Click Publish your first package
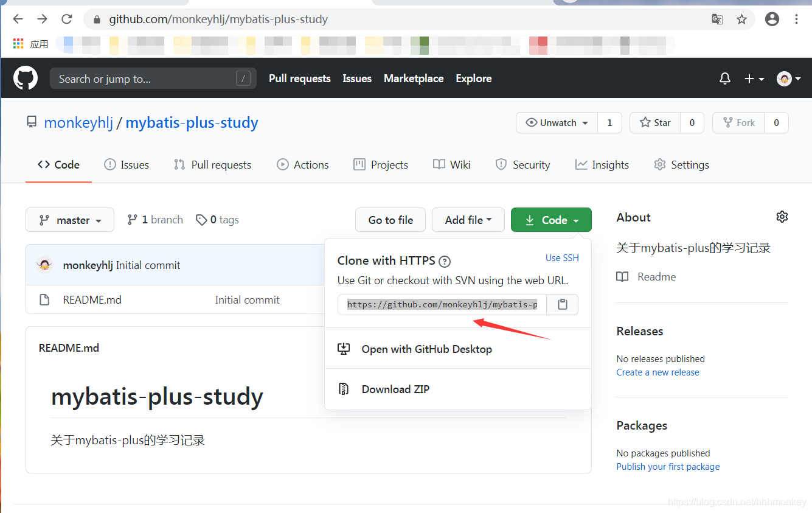812x513 pixels. click(x=668, y=467)
